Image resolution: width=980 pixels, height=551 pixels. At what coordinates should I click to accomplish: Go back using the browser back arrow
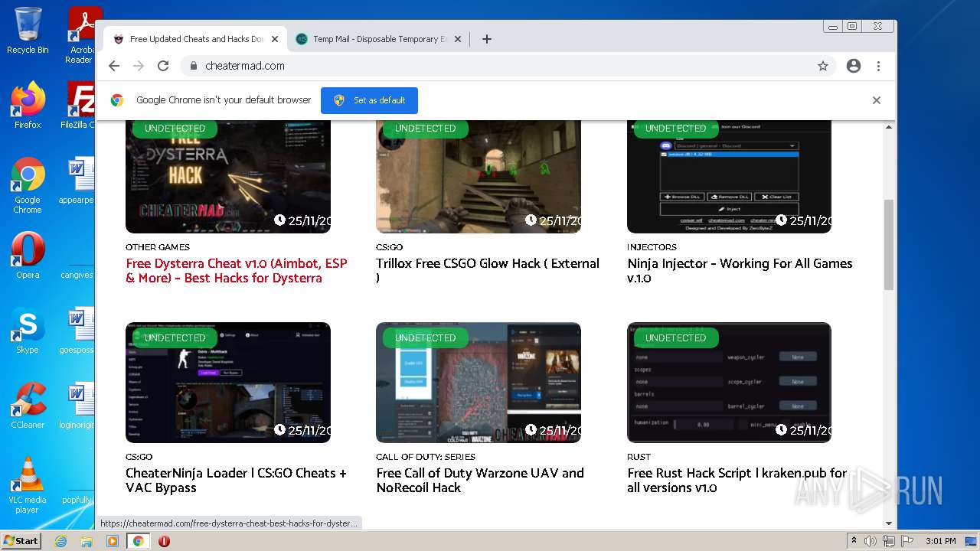114,66
